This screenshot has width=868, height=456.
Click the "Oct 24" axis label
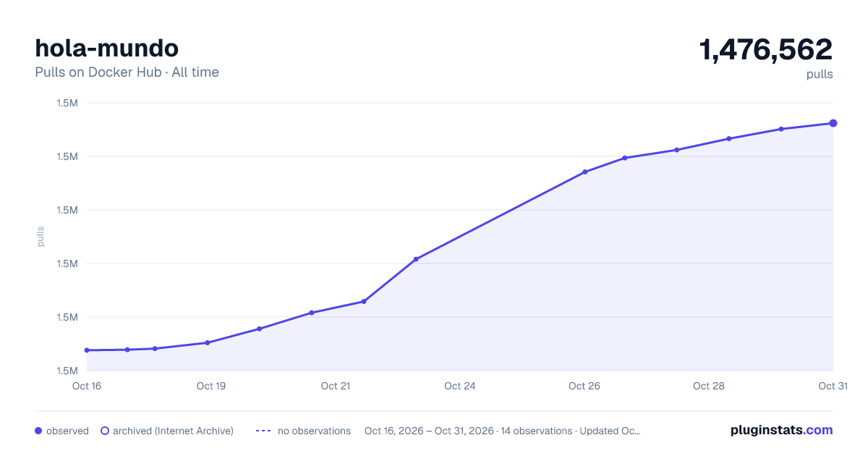click(460, 386)
